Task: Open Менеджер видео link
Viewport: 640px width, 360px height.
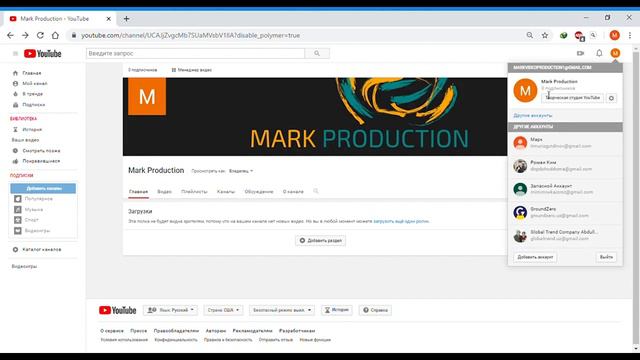Action: [191, 70]
